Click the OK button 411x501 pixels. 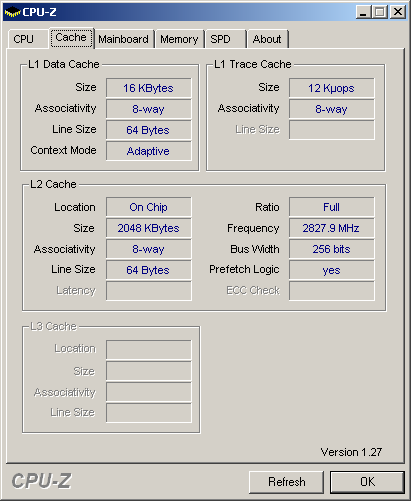click(x=367, y=482)
